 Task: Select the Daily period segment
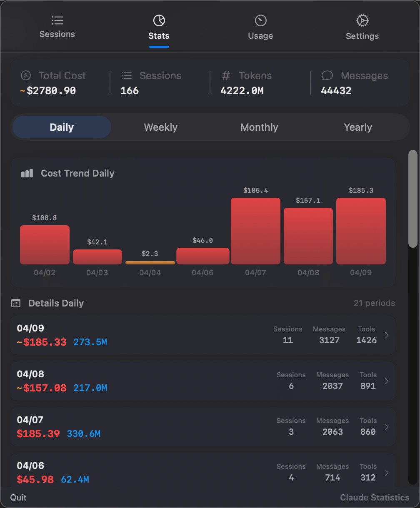(62, 127)
